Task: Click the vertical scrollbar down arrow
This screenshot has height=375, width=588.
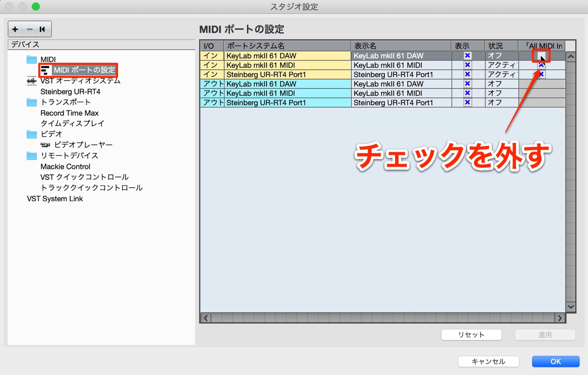Action: [571, 307]
